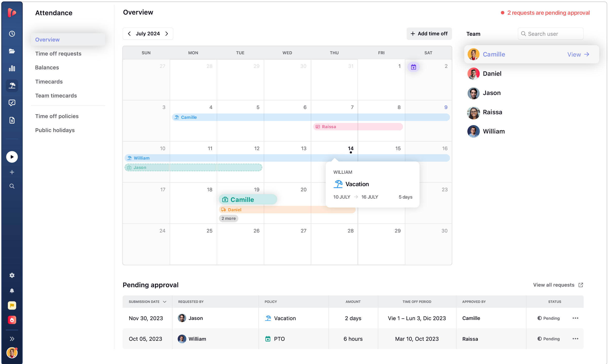Open the Timecards section

click(x=49, y=82)
